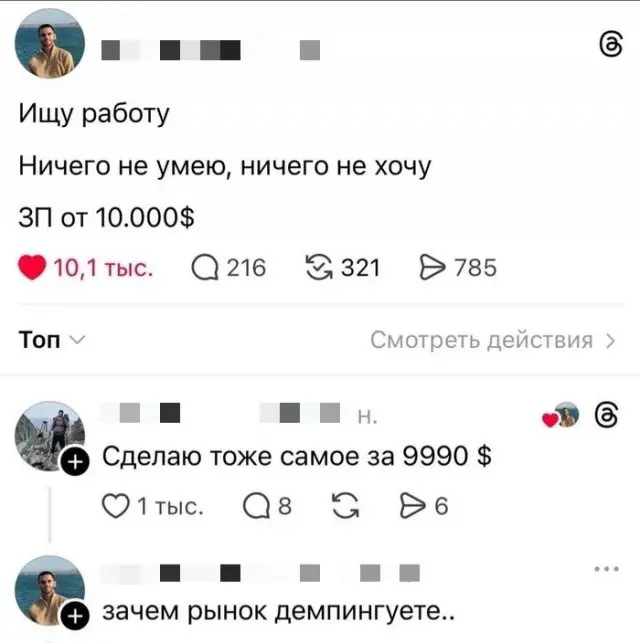This screenshot has width=640, height=643.
Task: Share the main post with 785 shares
Action: click(431, 267)
